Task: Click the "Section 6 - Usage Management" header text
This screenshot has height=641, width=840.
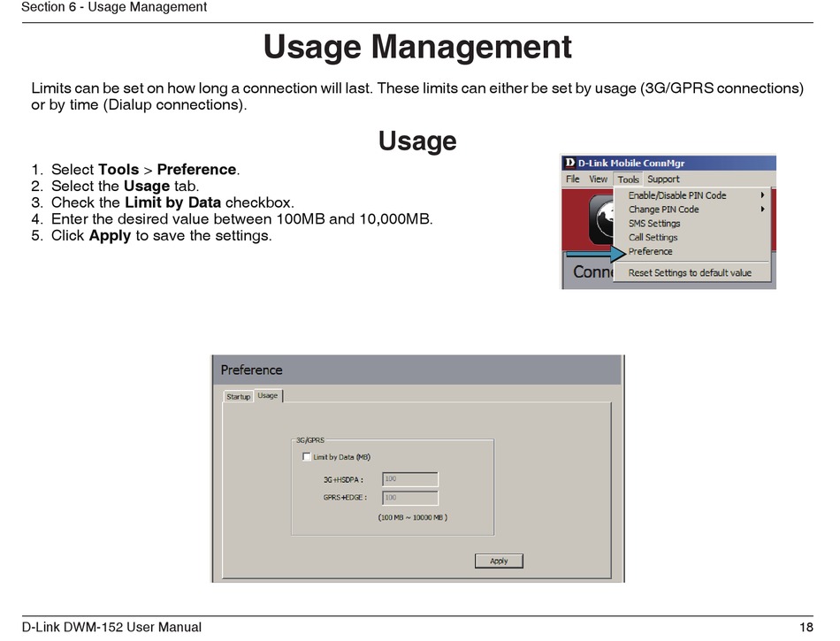Action: click(x=114, y=7)
